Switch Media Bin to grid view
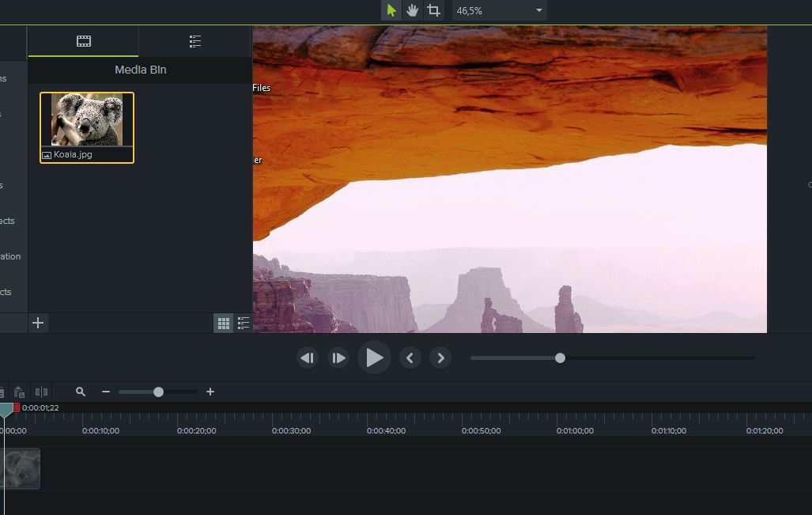Screen dimensions: 812x515 [x=224, y=323]
